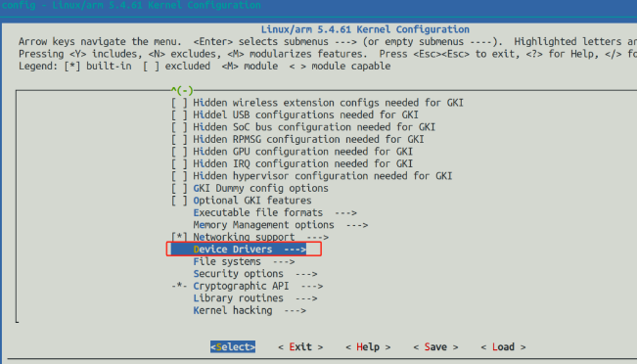
Task: Toggle Hidden hypervisor configuration checkbox
Action: (x=179, y=176)
